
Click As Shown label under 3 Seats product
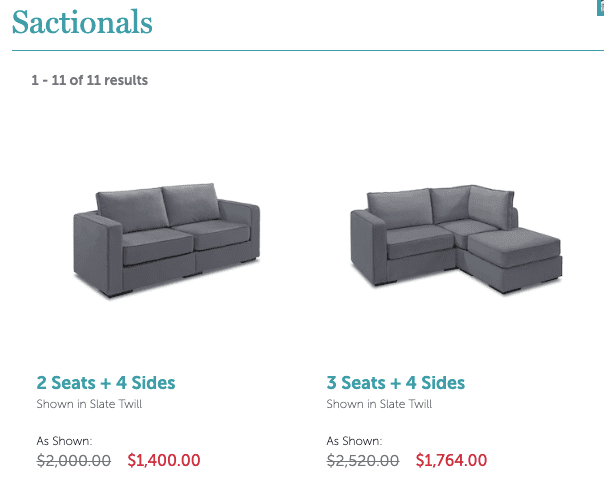click(x=354, y=441)
